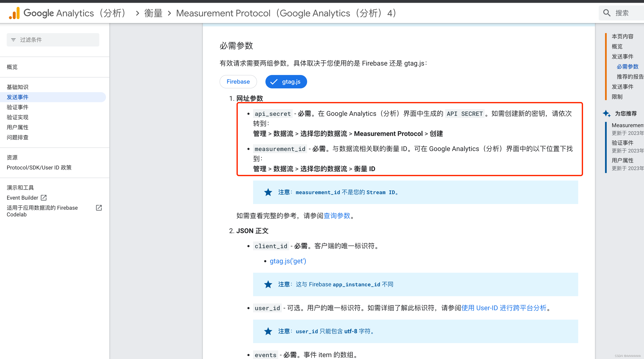
Task: Click the events code text
Action: pos(265,355)
